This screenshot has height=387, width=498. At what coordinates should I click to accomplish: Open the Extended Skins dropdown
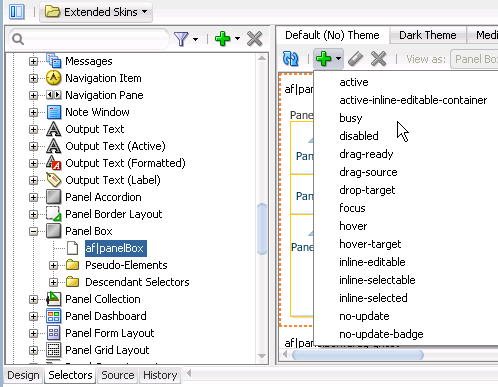tap(96, 12)
